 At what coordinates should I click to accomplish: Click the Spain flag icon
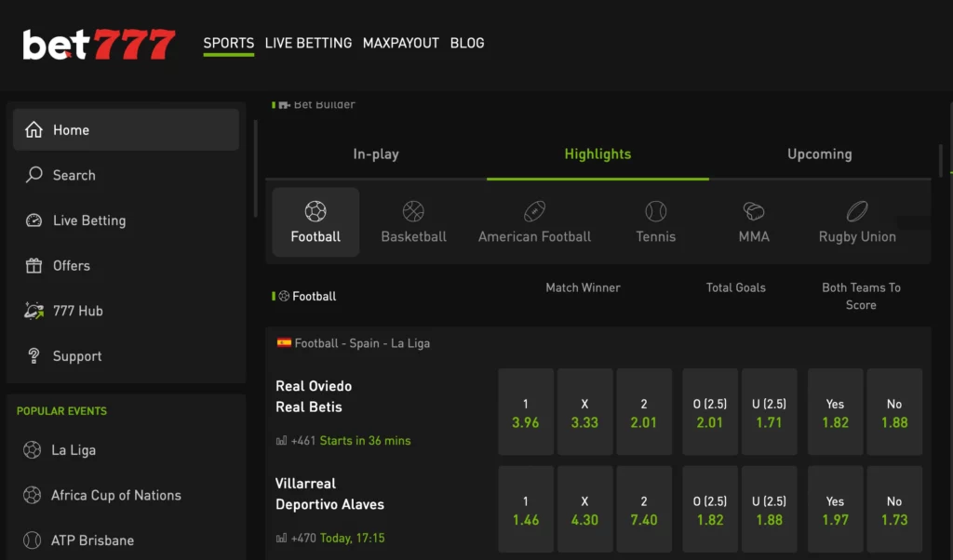tap(284, 342)
